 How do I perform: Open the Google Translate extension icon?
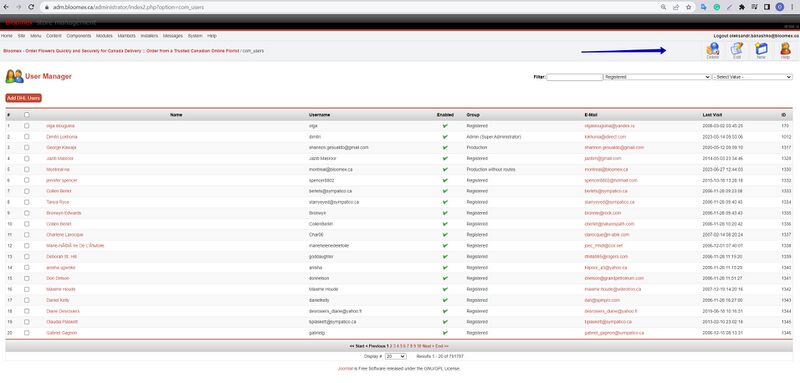pyautogui.click(x=704, y=7)
